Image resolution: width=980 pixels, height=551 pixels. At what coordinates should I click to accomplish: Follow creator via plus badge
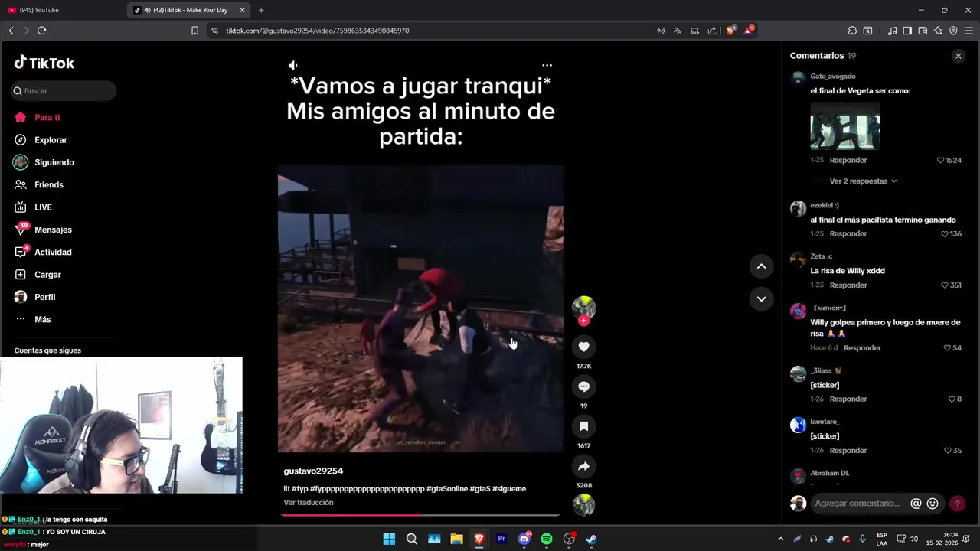click(x=583, y=321)
